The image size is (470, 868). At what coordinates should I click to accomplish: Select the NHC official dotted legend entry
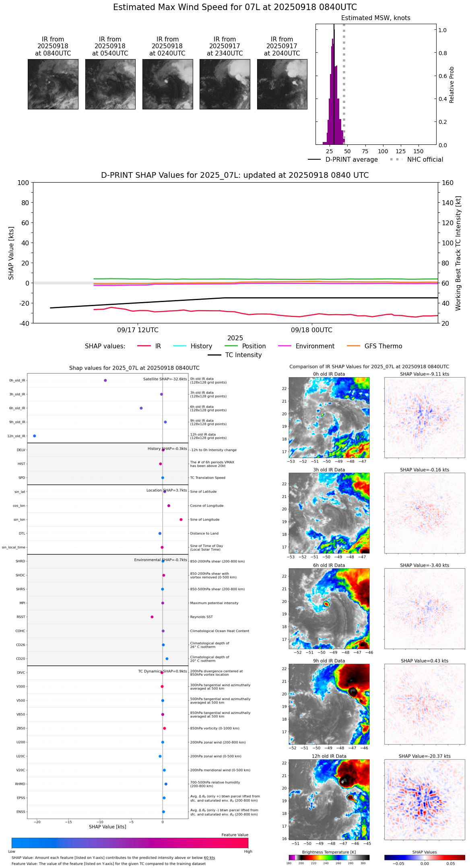396,160
